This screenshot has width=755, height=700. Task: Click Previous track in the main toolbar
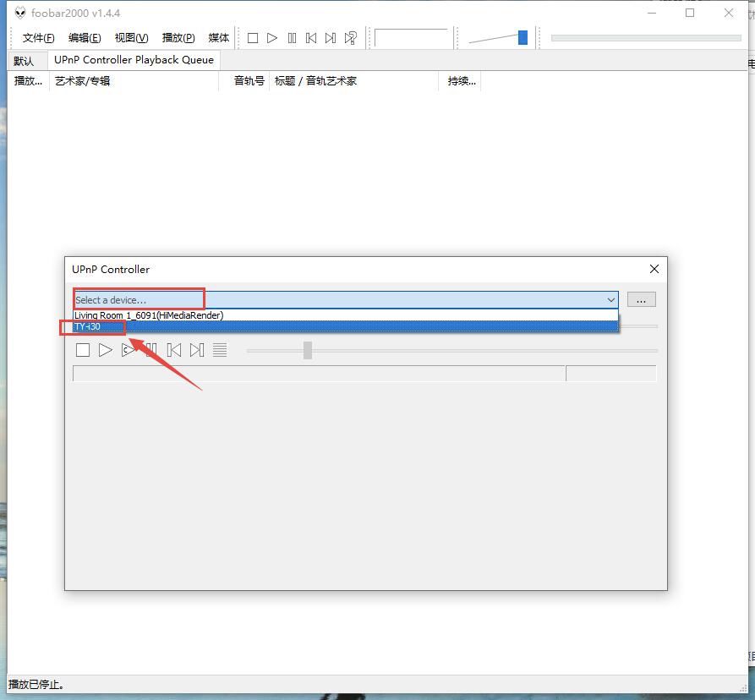[311, 38]
